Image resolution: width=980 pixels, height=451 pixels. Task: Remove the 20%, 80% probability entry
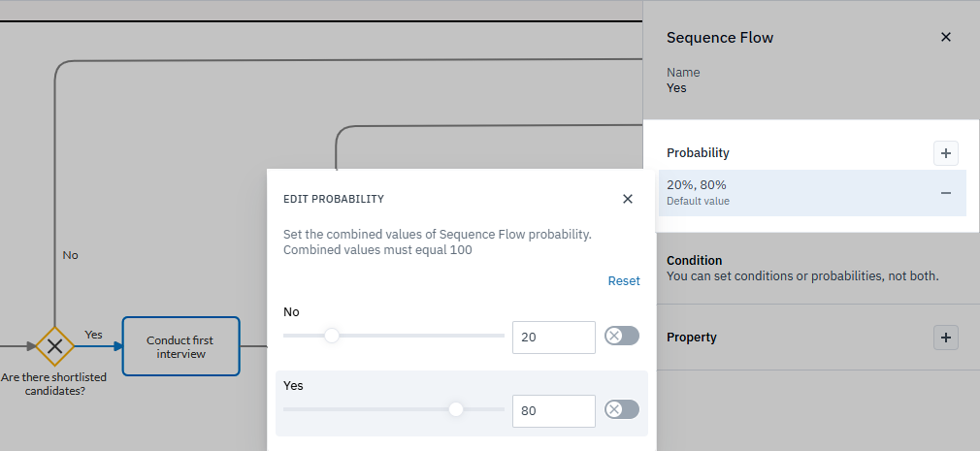point(946,193)
